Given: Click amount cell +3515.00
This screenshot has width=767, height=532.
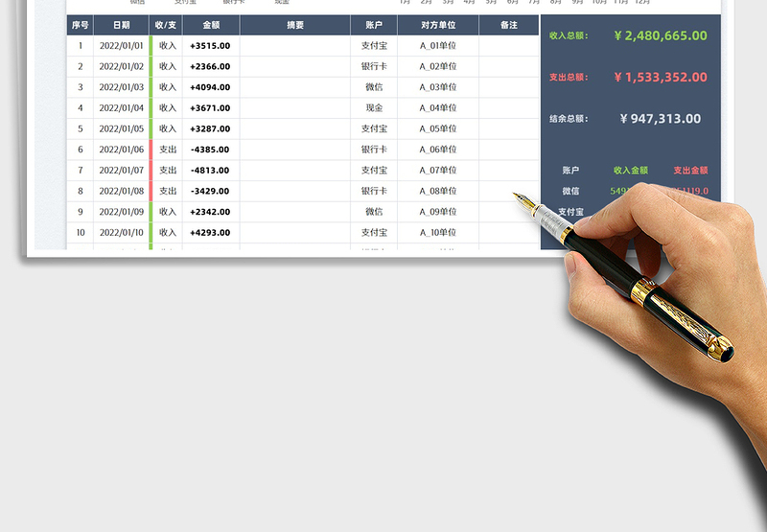Looking at the screenshot, I should [210, 46].
